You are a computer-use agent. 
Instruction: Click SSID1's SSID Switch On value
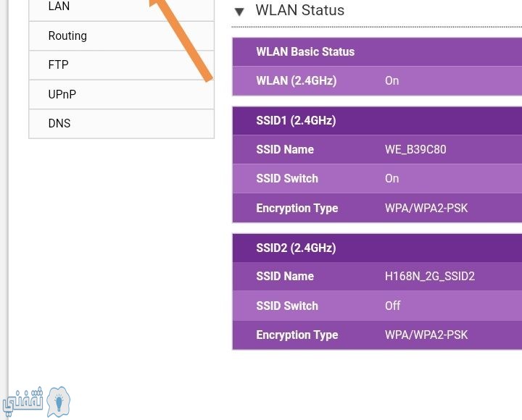tap(391, 179)
